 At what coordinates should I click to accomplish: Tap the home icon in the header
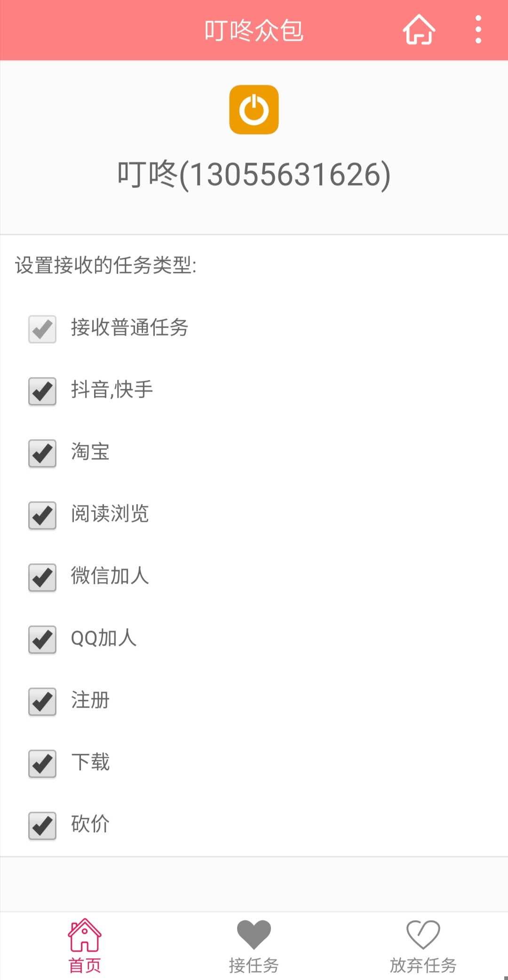click(419, 30)
